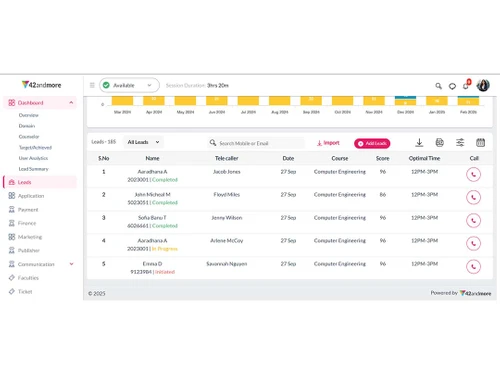
Task: Expand the Communication submenu chevron
Action: click(71, 264)
